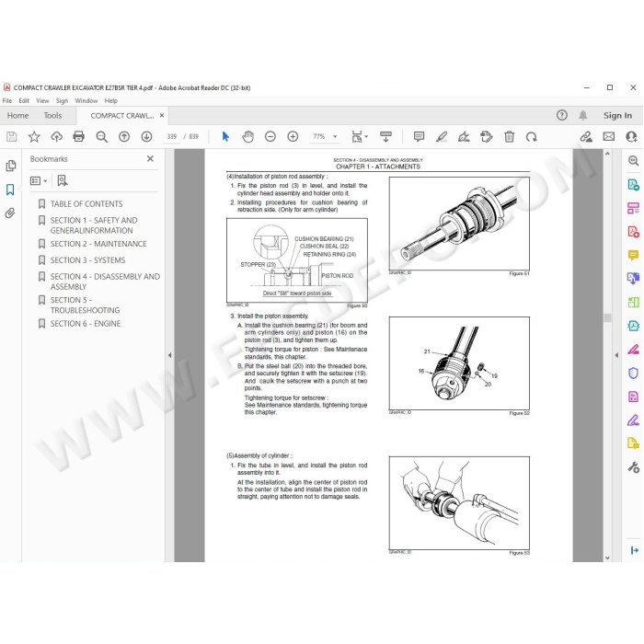Toggle Bookmarks panel icon
This screenshot has height=644, width=644.
[x=10, y=190]
